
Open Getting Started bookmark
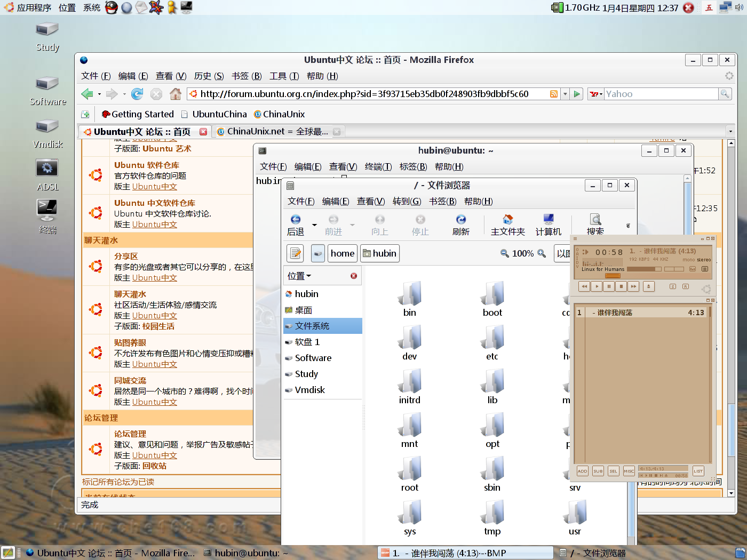pyautogui.click(x=138, y=114)
